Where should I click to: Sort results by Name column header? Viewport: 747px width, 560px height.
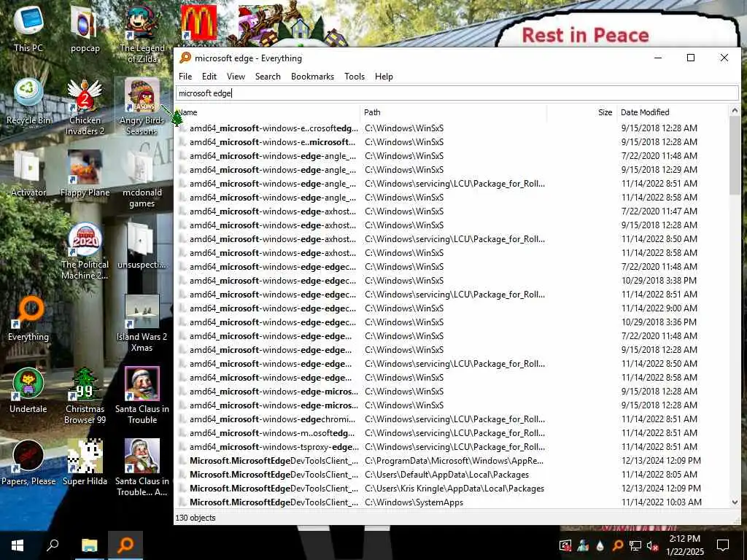coord(267,112)
